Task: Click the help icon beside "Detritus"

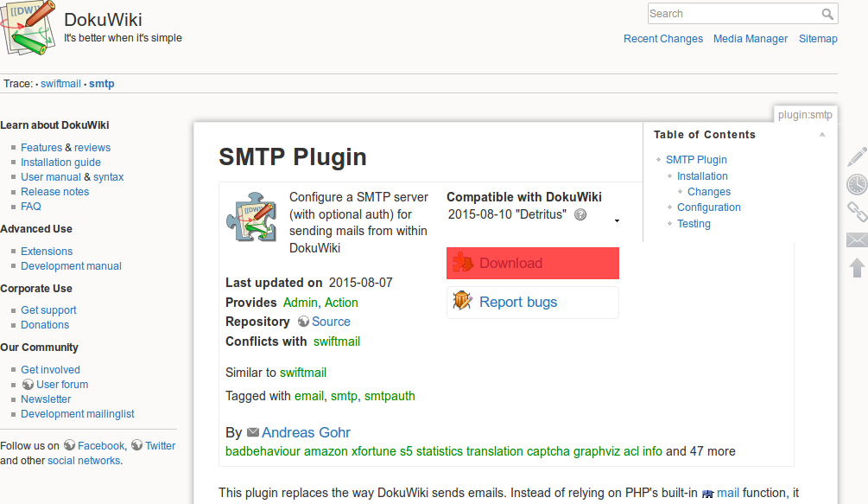Action: (x=580, y=214)
